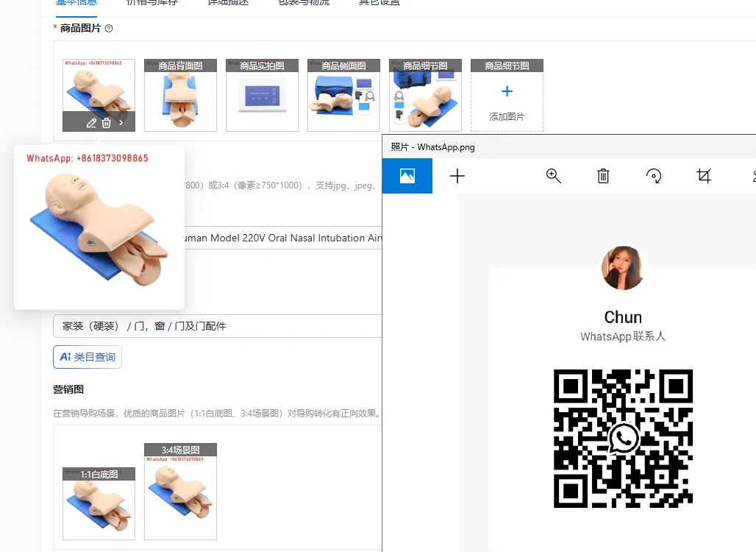Click the plus add icon in Photos toolbar
This screenshot has width=756, height=552.
click(x=457, y=176)
